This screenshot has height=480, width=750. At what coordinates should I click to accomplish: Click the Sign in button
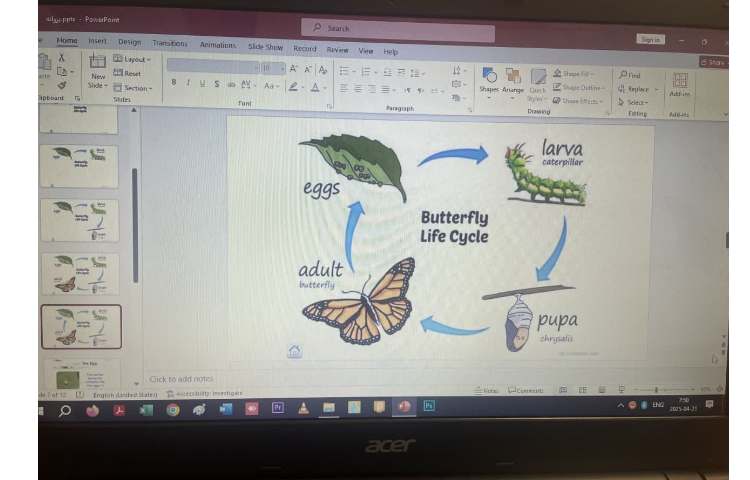(x=649, y=39)
